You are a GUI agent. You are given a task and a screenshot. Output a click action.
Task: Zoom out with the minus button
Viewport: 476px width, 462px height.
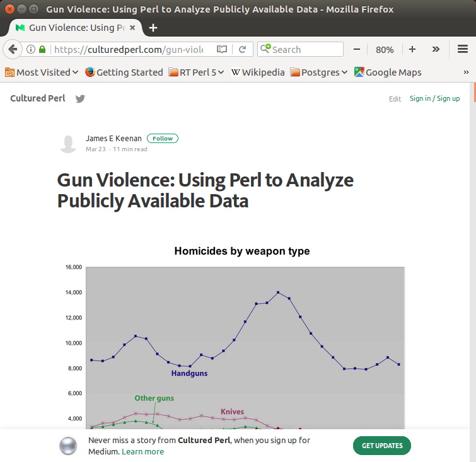coord(357,49)
